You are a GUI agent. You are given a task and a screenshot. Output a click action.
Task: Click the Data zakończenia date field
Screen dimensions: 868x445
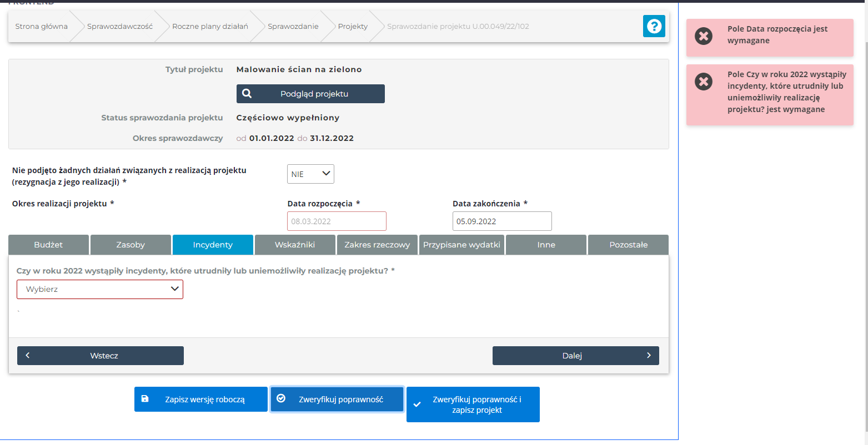point(502,221)
